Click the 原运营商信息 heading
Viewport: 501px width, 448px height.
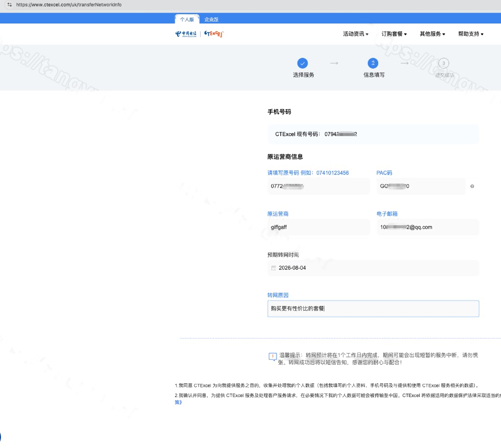pos(285,157)
